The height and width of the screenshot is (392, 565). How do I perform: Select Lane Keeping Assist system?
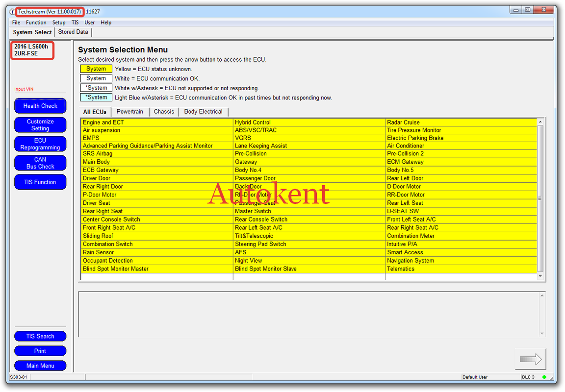pos(309,146)
